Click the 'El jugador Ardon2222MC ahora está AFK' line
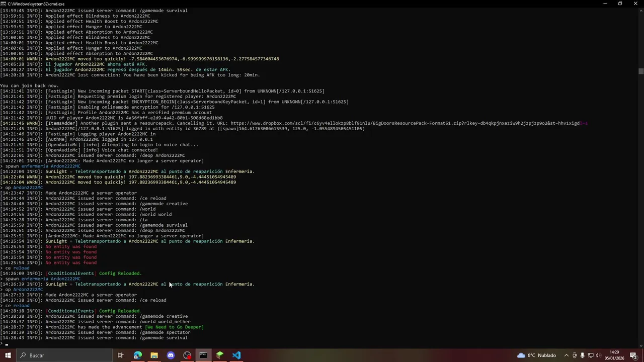This screenshot has width=644, height=362. click(x=74, y=64)
